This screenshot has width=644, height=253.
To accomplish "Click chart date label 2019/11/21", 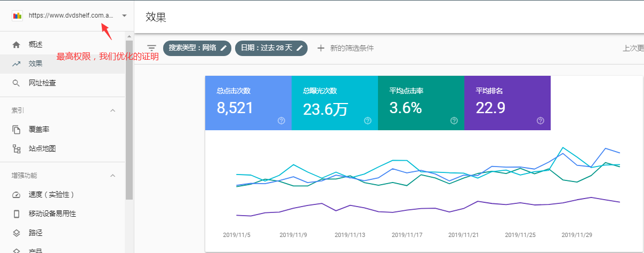I will coord(463,234).
